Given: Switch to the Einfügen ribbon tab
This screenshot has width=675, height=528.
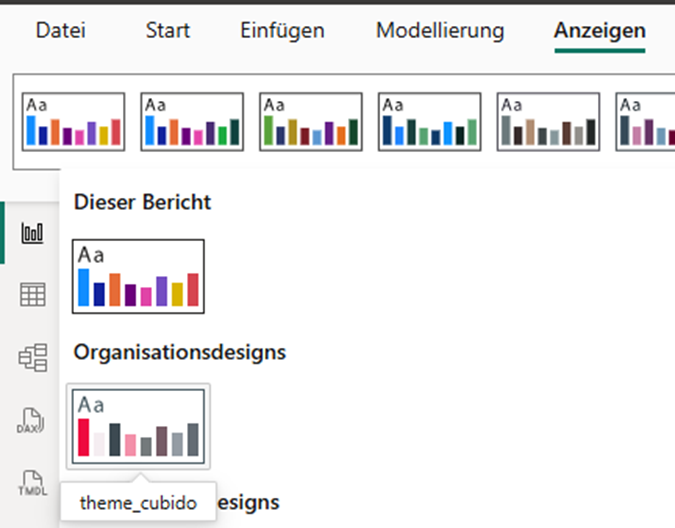Looking at the screenshot, I should coord(282,31).
